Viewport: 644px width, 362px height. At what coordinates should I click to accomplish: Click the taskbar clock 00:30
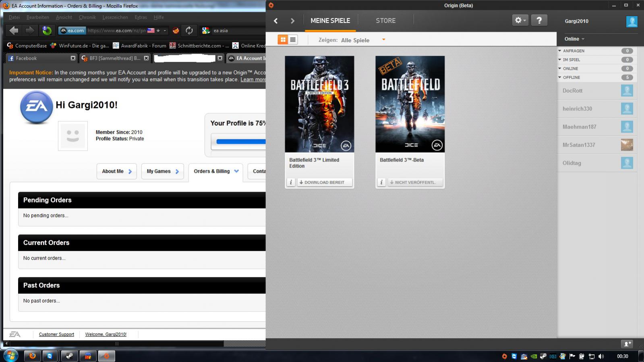pyautogui.click(x=622, y=356)
